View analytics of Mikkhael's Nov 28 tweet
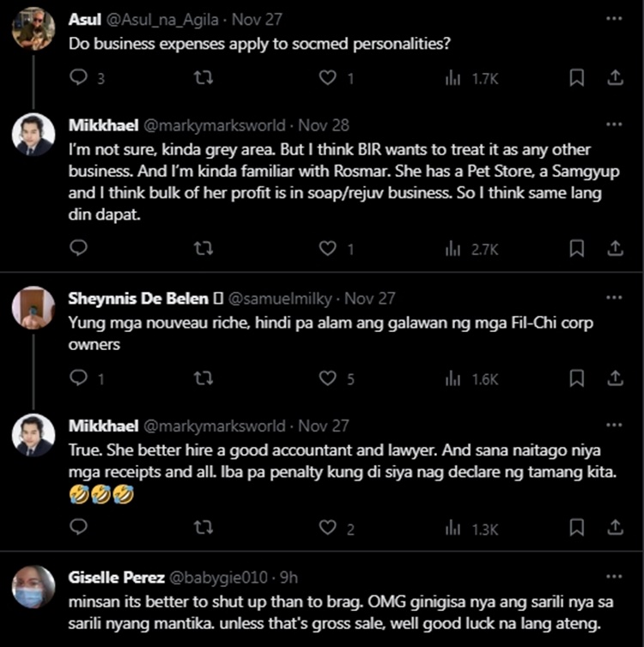 point(471,249)
